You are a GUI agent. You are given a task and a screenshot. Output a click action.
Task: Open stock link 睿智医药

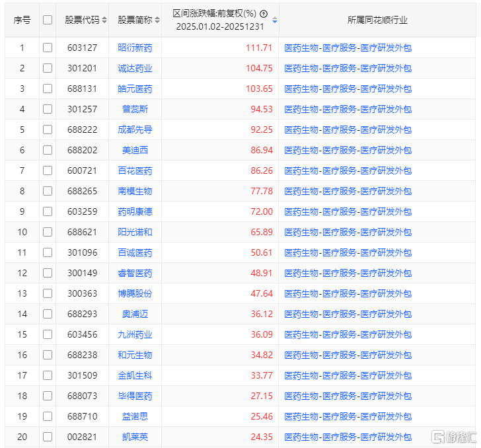pos(135,273)
